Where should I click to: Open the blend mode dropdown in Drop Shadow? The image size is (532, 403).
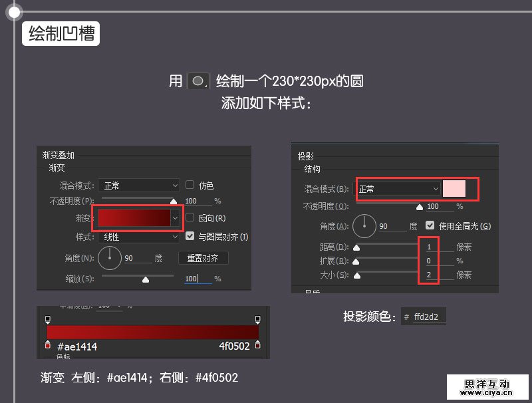pyautogui.click(x=398, y=189)
